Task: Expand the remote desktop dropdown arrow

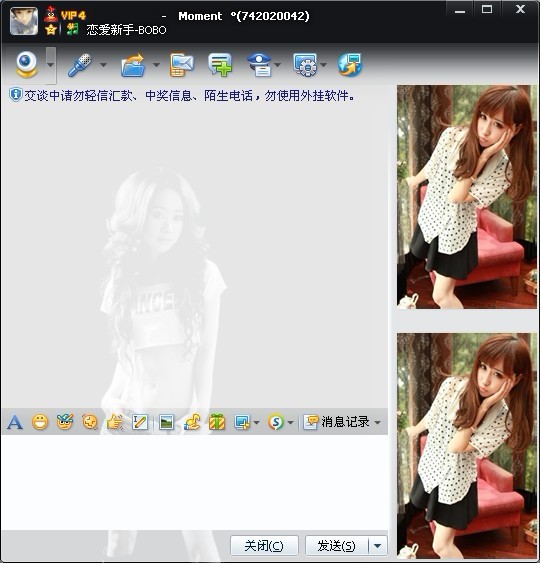Action: click(x=323, y=65)
